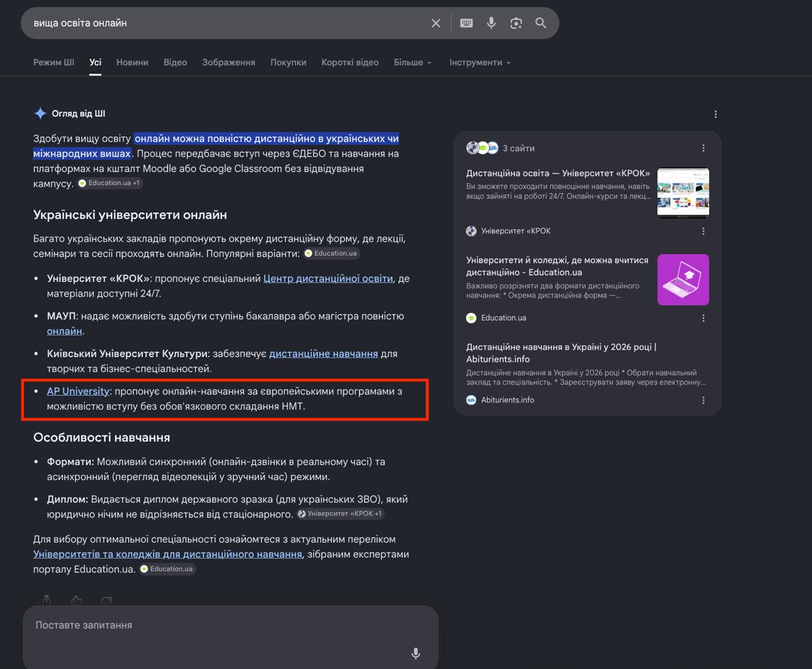
Task: Open the on-screen keyboard icon
Action: pyautogui.click(x=466, y=23)
